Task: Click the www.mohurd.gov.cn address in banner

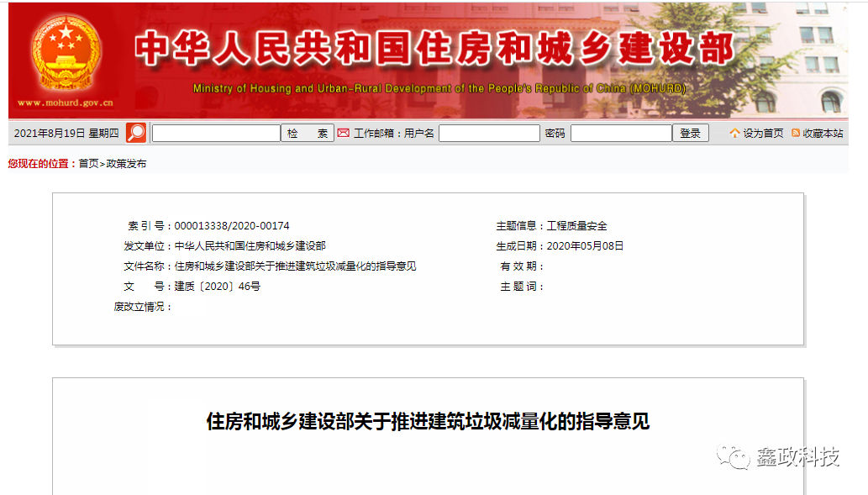Action: coord(65,103)
